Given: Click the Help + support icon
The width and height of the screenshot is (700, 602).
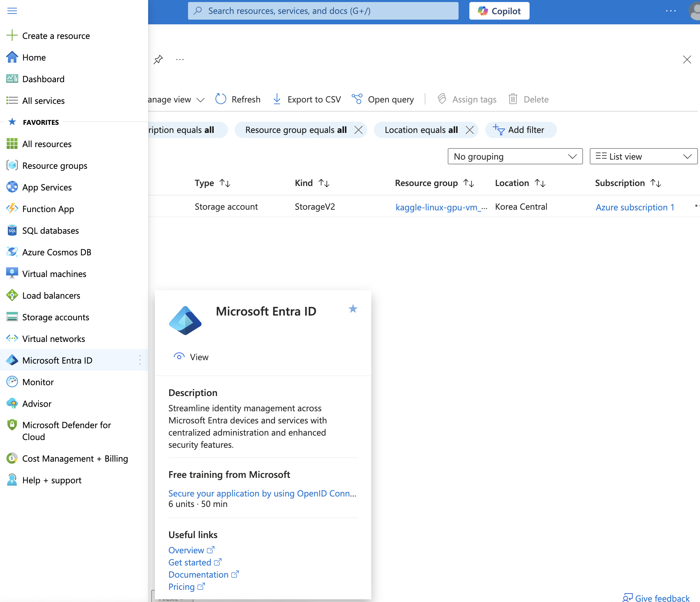Looking at the screenshot, I should point(12,480).
